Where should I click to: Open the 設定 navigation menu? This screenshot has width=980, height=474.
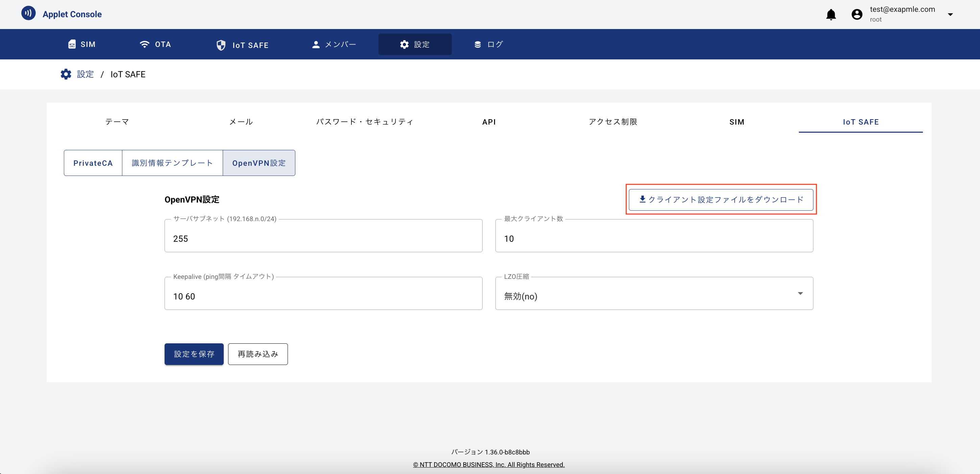click(415, 44)
